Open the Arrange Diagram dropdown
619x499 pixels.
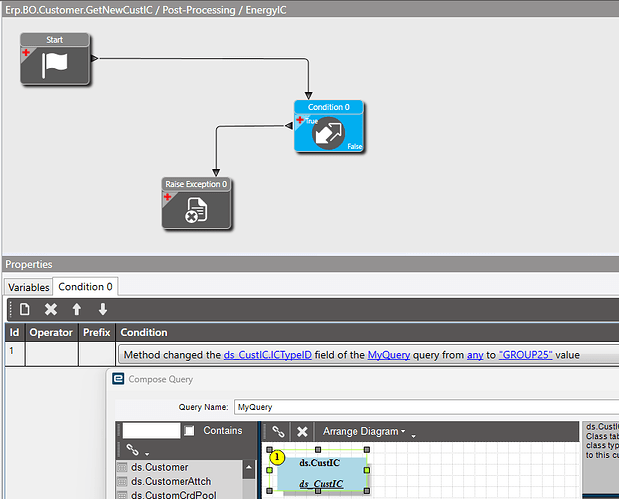[x=364, y=431]
